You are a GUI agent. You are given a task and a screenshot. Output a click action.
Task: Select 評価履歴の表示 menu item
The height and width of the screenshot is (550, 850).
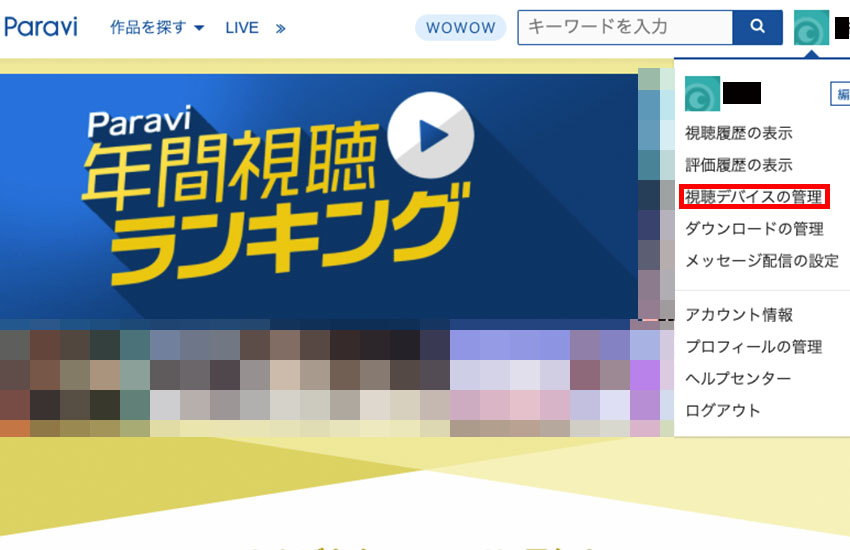739,165
